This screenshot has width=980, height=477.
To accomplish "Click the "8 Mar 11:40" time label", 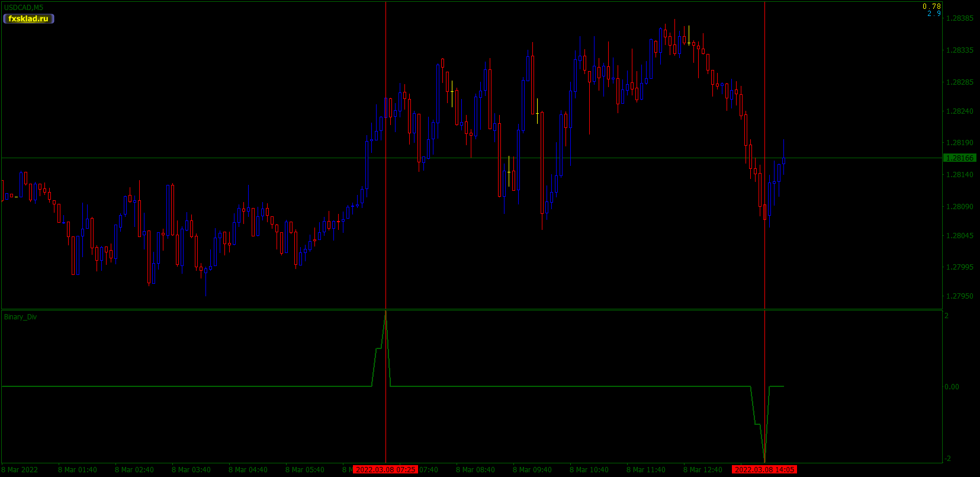I will tap(646, 470).
